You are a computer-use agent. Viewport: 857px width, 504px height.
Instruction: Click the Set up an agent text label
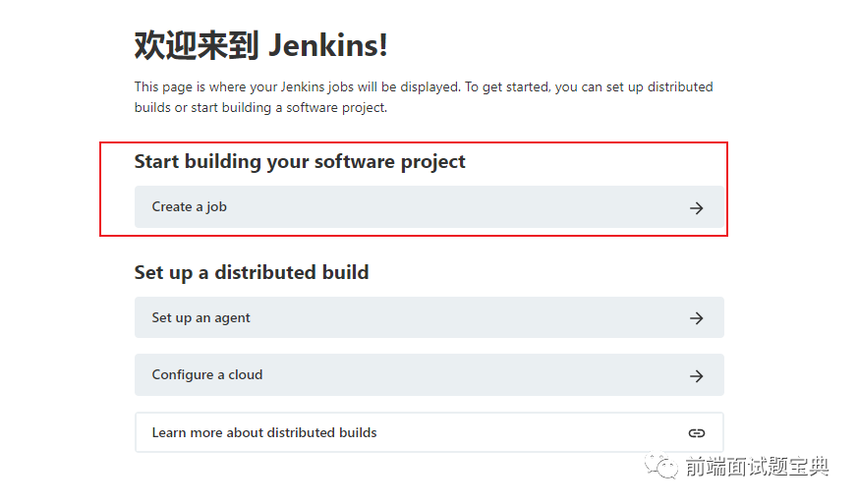200,317
